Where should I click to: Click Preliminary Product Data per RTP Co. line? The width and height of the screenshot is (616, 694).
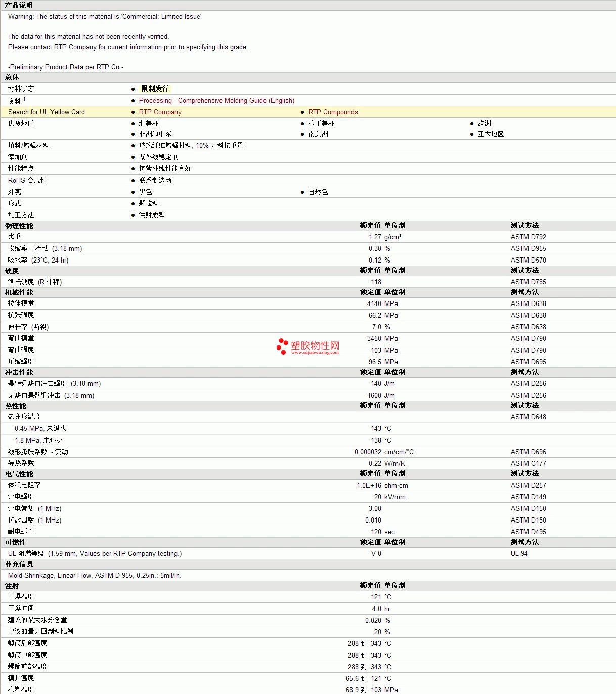66,67
